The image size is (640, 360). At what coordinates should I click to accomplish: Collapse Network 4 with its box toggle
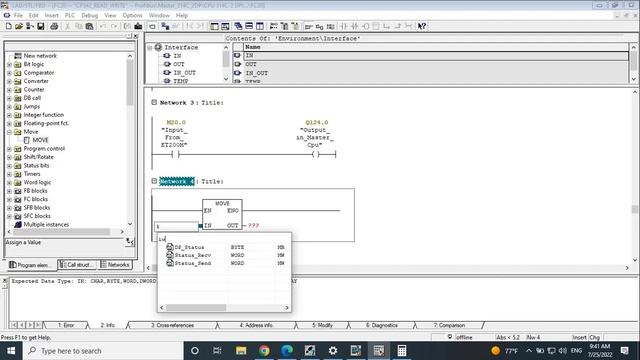(x=154, y=180)
